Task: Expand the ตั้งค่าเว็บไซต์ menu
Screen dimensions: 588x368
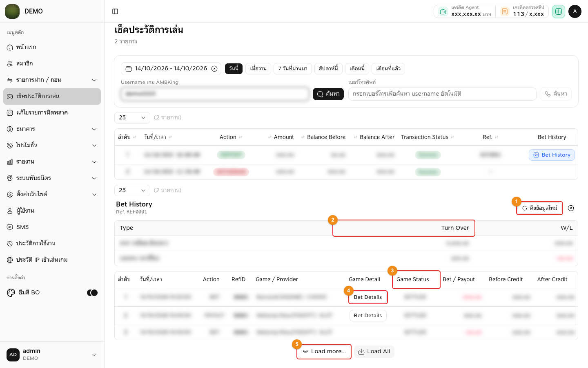Action: [x=94, y=195]
